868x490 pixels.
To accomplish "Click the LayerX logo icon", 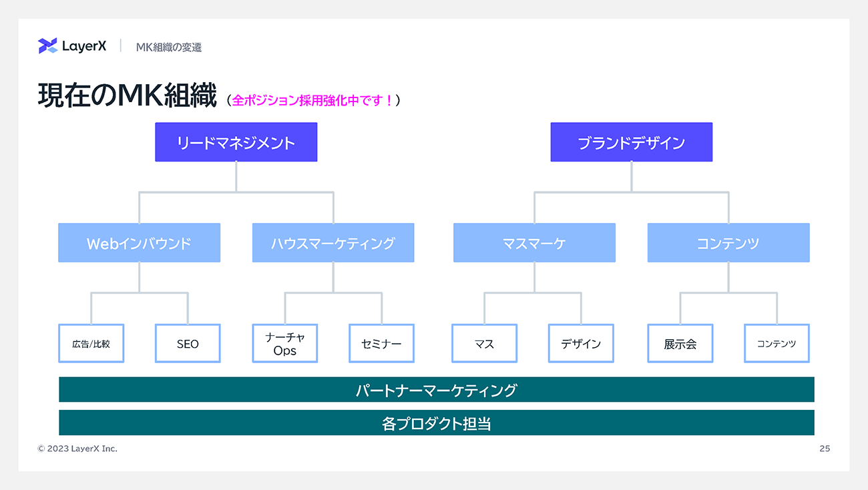I will pos(47,46).
